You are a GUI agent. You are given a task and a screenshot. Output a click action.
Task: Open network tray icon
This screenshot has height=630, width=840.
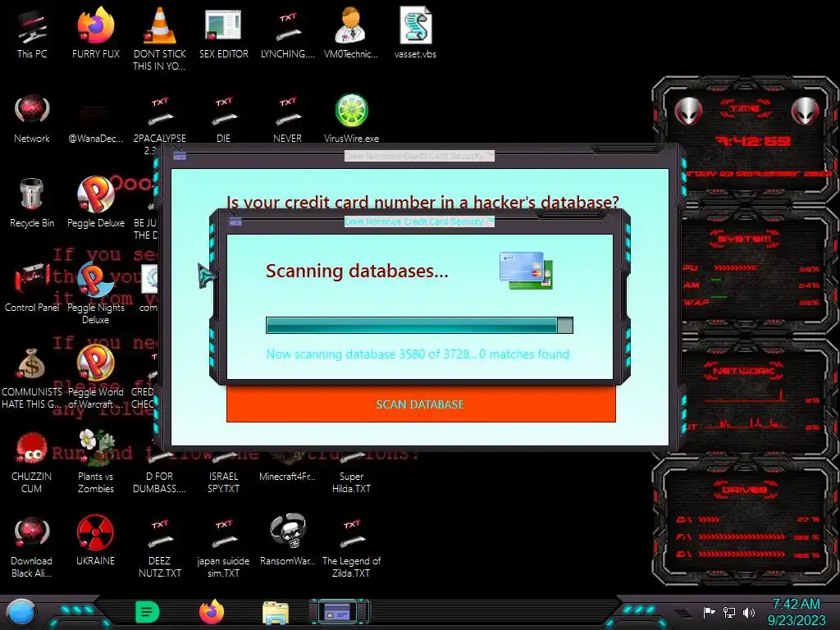pos(729,612)
